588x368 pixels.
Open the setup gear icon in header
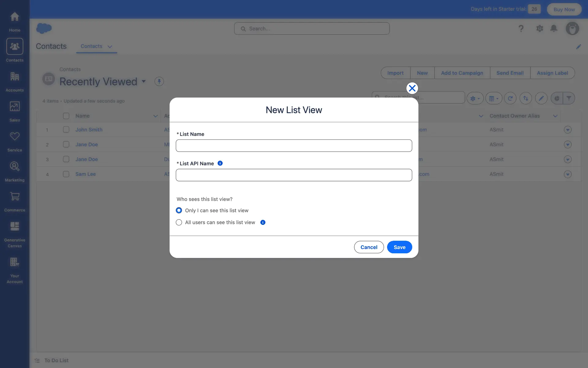pos(540,29)
